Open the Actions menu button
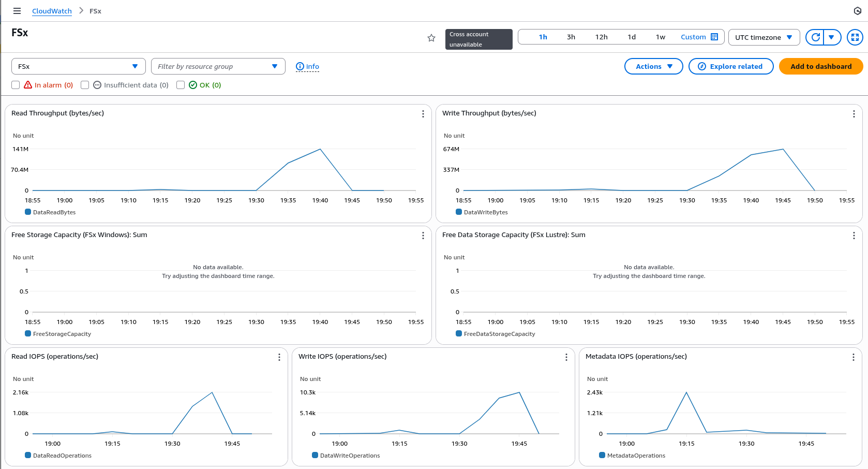 [653, 66]
